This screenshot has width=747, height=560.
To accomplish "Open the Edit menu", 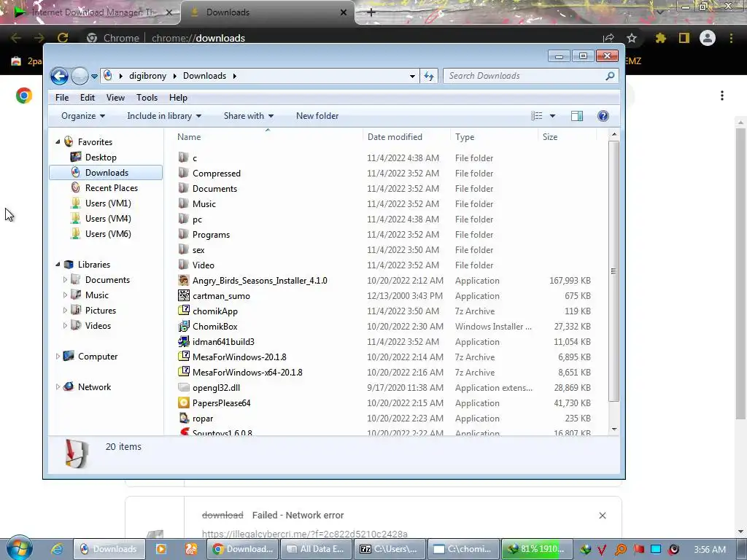I will (x=88, y=98).
